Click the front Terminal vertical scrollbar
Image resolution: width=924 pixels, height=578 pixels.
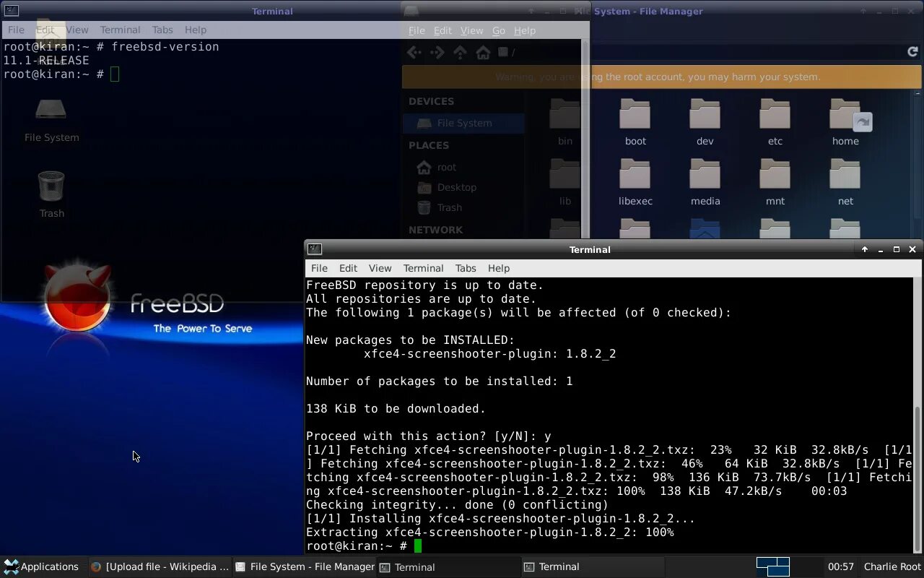(918, 478)
